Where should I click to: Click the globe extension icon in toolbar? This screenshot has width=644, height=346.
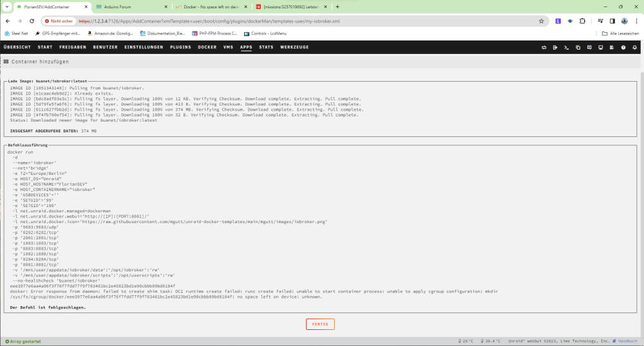pos(570,21)
